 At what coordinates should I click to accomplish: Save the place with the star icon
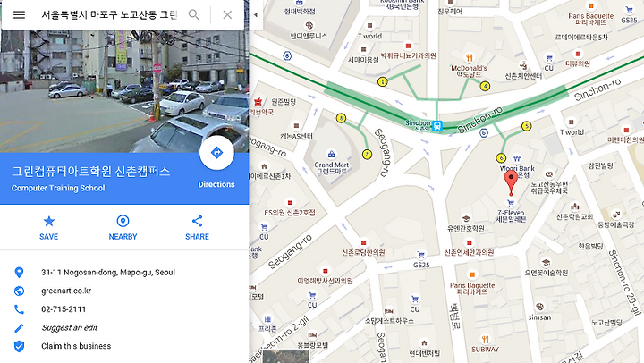pyautogui.click(x=49, y=227)
